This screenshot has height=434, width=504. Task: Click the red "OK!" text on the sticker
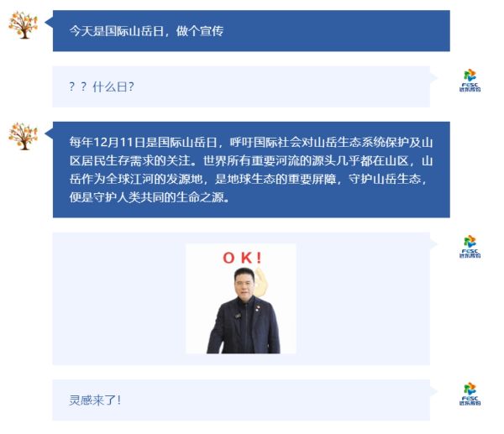click(243, 258)
